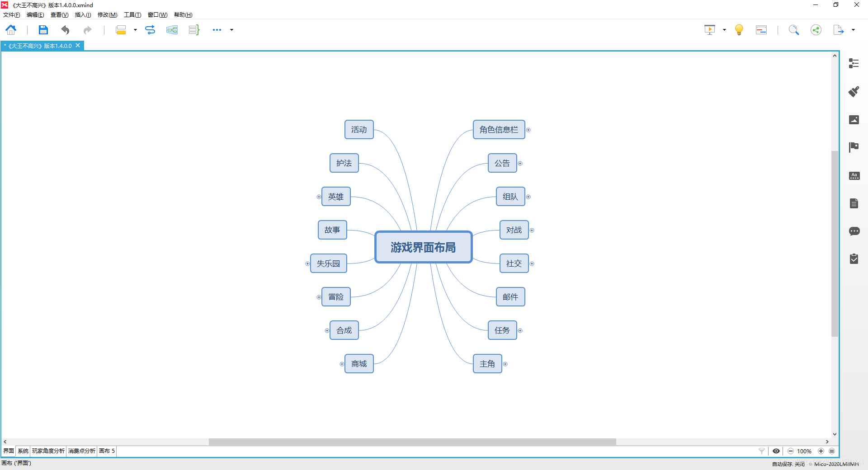Expand the 组队 topic
The image size is (868, 470).
pyautogui.click(x=528, y=197)
